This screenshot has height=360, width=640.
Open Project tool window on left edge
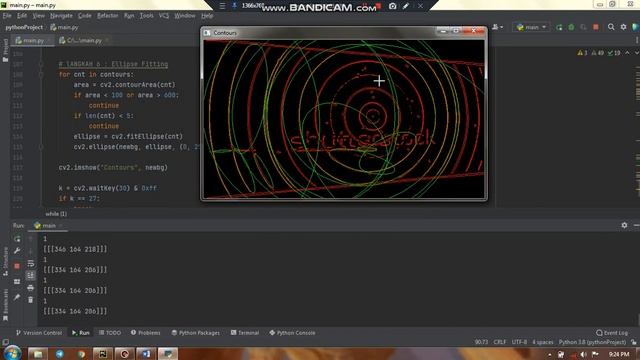5,50
